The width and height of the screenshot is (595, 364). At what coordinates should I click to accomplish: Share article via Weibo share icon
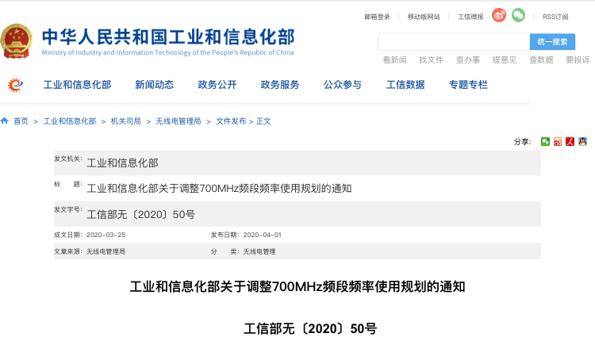click(x=558, y=141)
